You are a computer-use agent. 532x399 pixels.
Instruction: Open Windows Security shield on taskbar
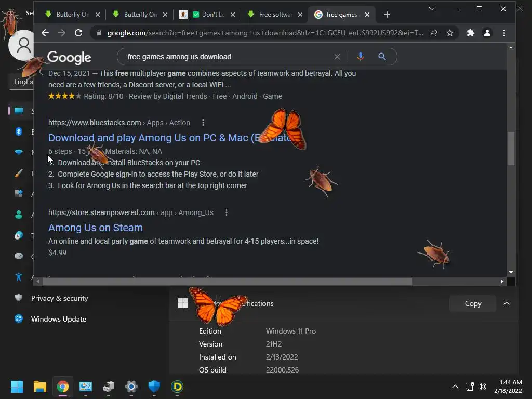154,387
